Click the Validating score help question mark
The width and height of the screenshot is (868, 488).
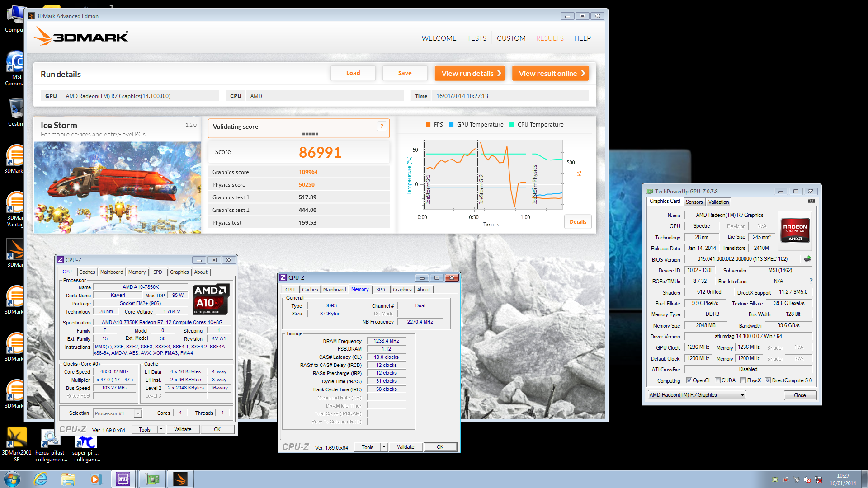click(x=382, y=127)
